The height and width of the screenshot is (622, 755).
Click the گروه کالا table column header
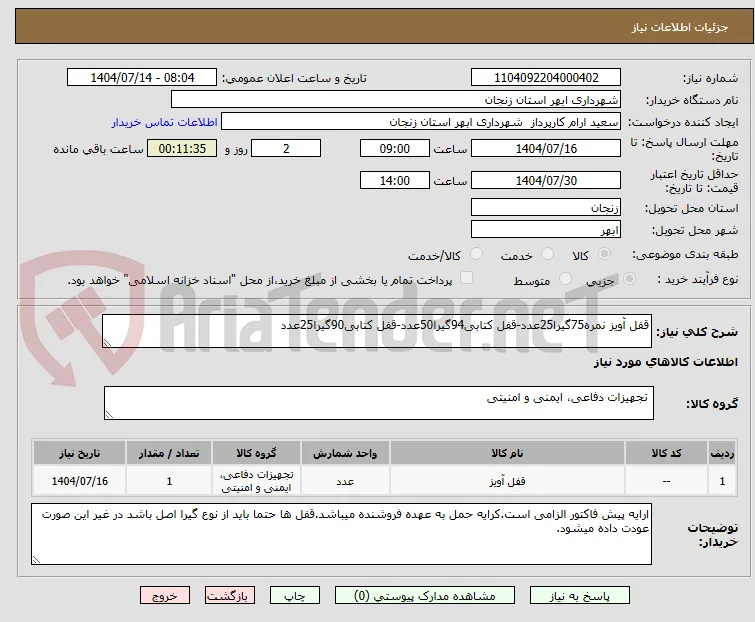pyautogui.click(x=256, y=453)
